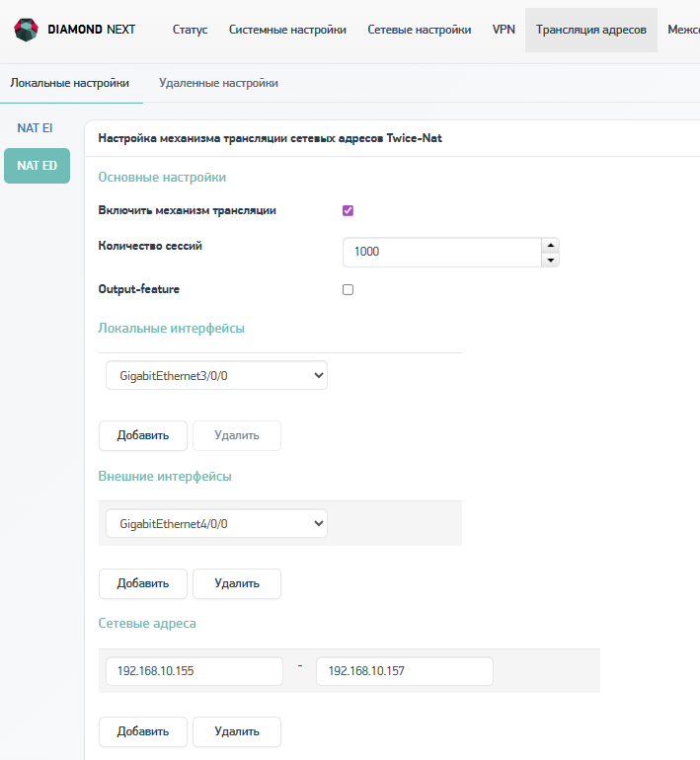Click the Diamond Next logo icon
Screen dimensions: 700x760
point(27,30)
